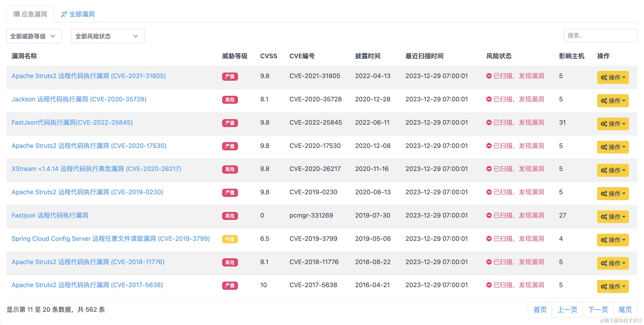Select the 应急漏洞 tab
This screenshot has width=644, height=325.
coord(34,14)
